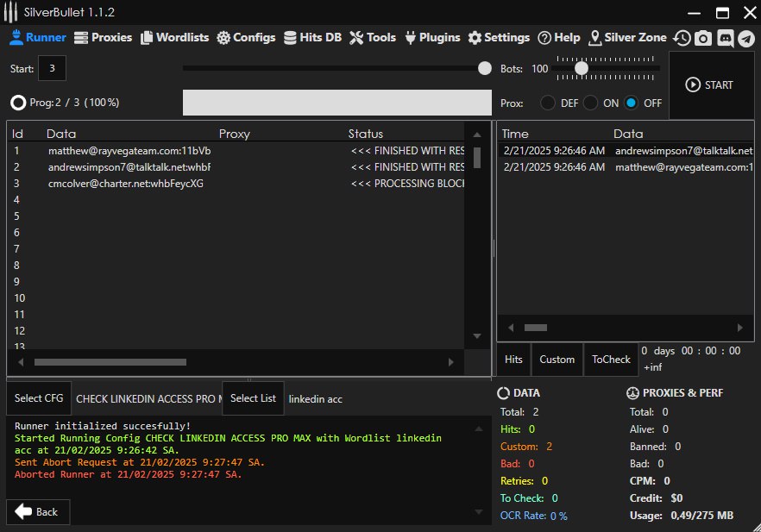Image resolution: width=761 pixels, height=532 pixels.
Task: Select the DEF proxy radio option
Action: (548, 103)
